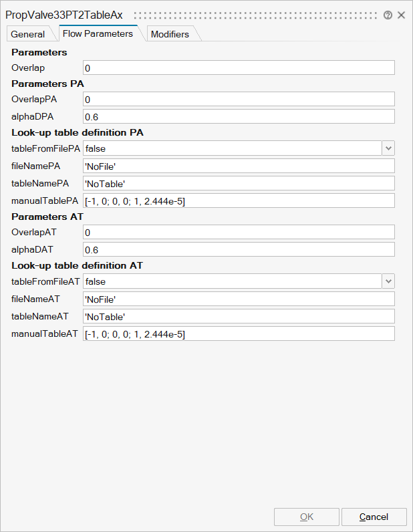Screen dimensions: 413x532
Task: Select the Flow Parameters tab
Action: point(98,33)
